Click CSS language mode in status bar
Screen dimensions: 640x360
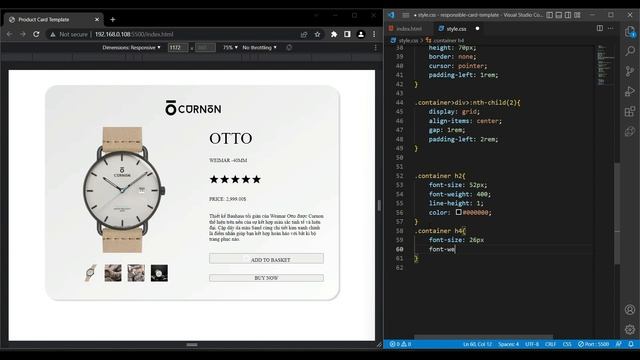[x=567, y=344]
